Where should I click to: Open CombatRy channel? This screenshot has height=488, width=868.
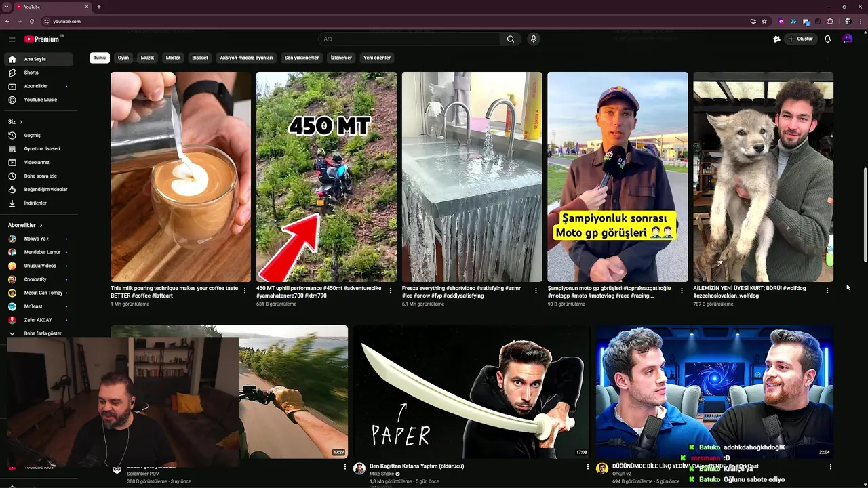click(39, 279)
